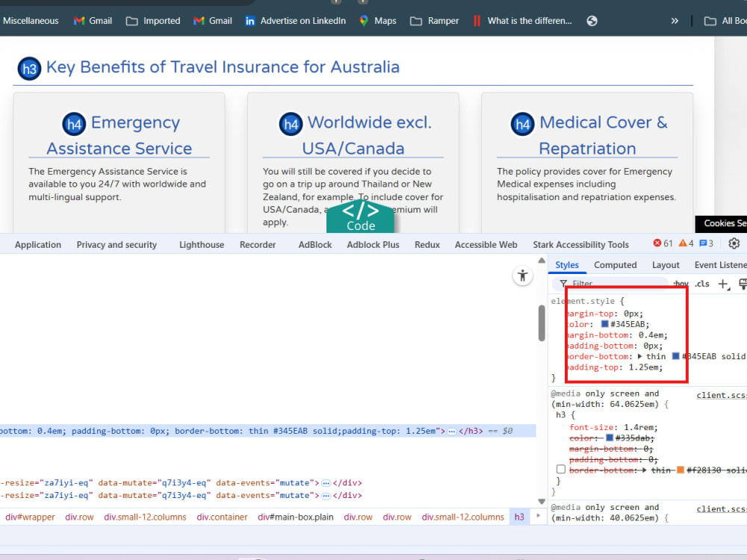
Task: Show more bookmarks chevron
Action: (x=675, y=21)
